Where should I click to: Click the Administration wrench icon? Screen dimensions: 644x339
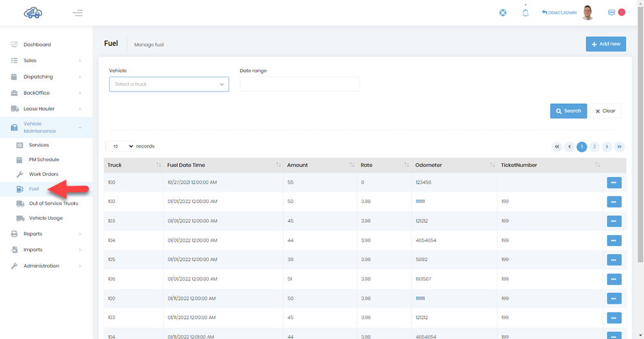pyautogui.click(x=14, y=266)
